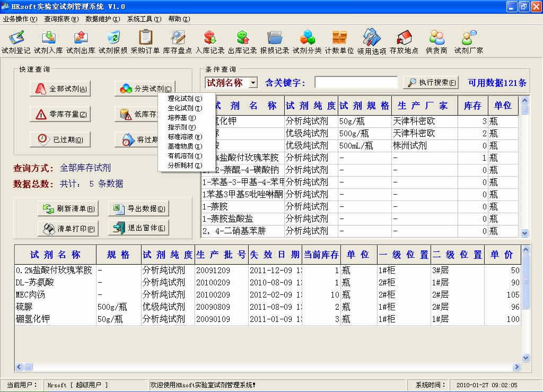Click the 存放地点 house icon
Image resolution: width=543 pixels, height=392 pixels.
pos(404,42)
